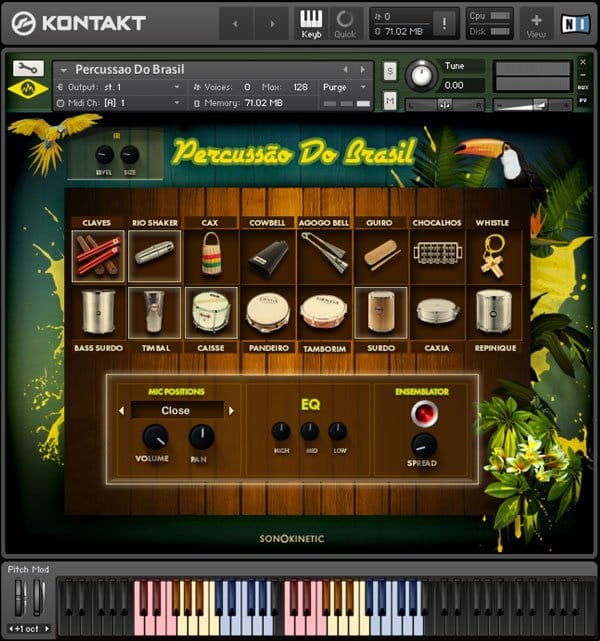Open the Quick load panel
600x641 pixels.
tap(345, 24)
